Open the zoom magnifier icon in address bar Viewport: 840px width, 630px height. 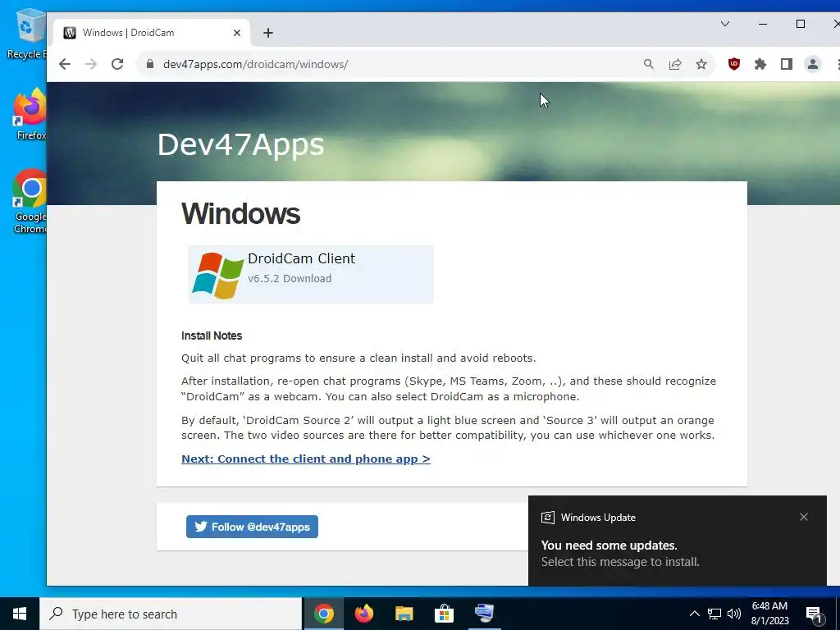[648, 64]
